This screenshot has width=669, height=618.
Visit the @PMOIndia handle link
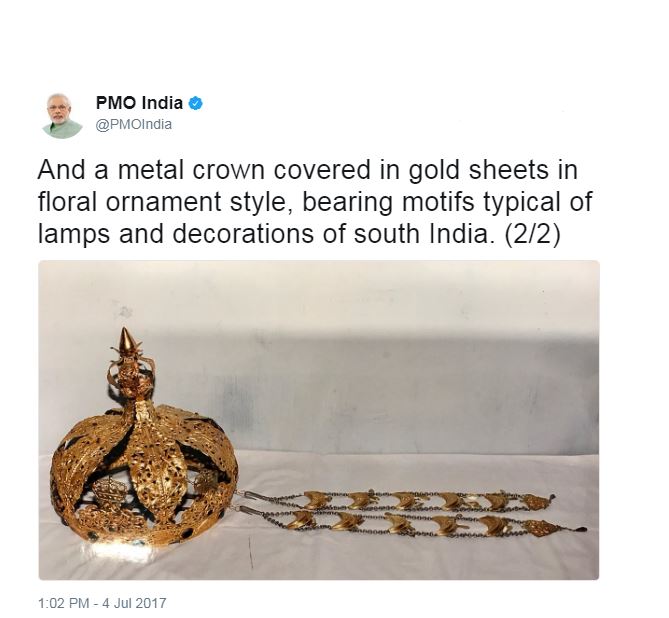pos(134,125)
